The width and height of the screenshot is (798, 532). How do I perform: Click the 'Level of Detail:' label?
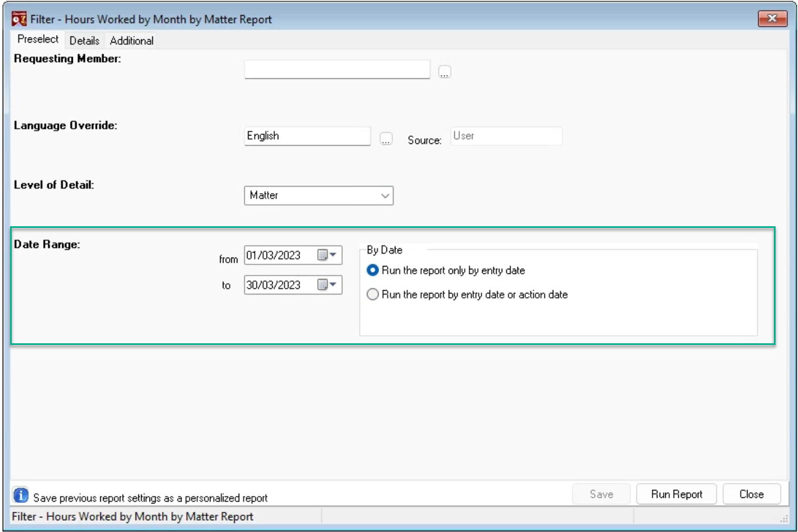tap(54, 184)
